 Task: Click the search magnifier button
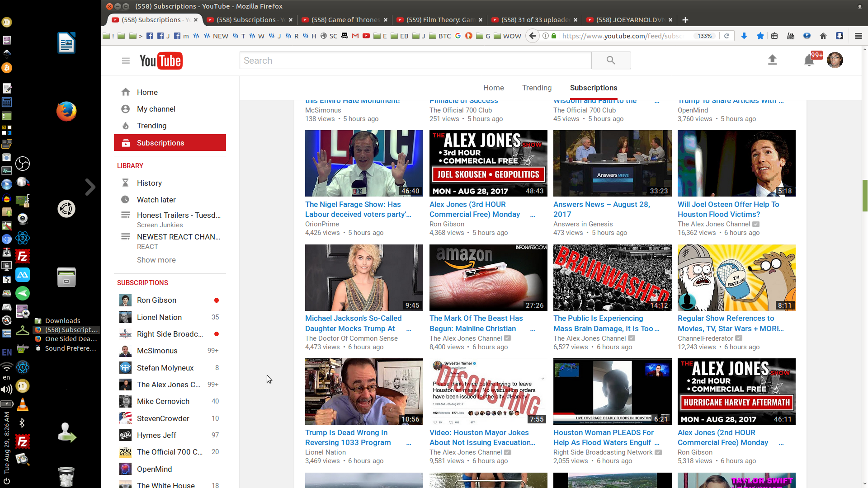pos(611,60)
